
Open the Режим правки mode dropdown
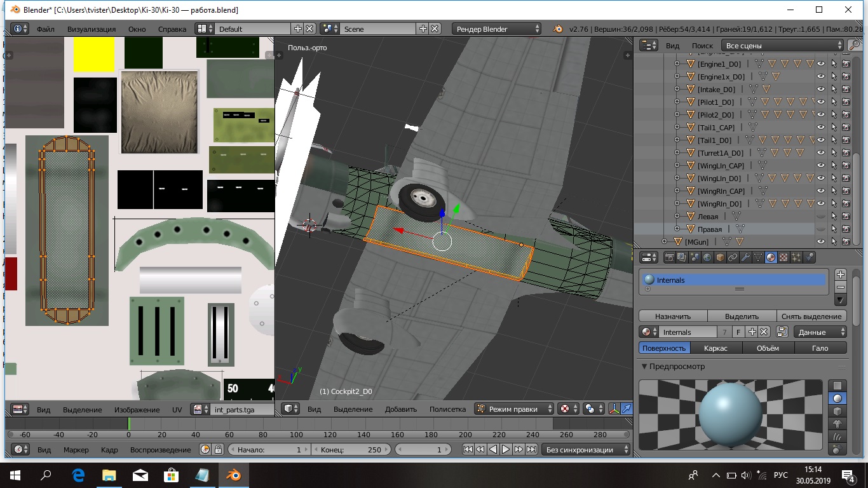pos(513,409)
